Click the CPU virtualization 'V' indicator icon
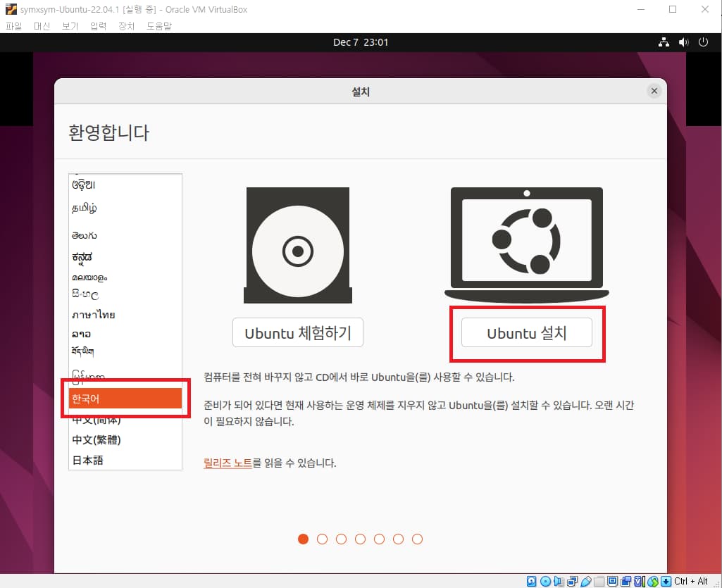722x588 pixels. [x=638, y=581]
